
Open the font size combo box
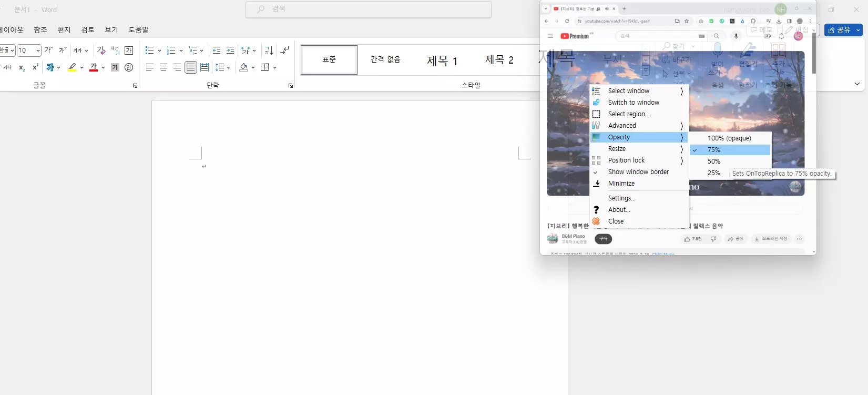(29, 50)
